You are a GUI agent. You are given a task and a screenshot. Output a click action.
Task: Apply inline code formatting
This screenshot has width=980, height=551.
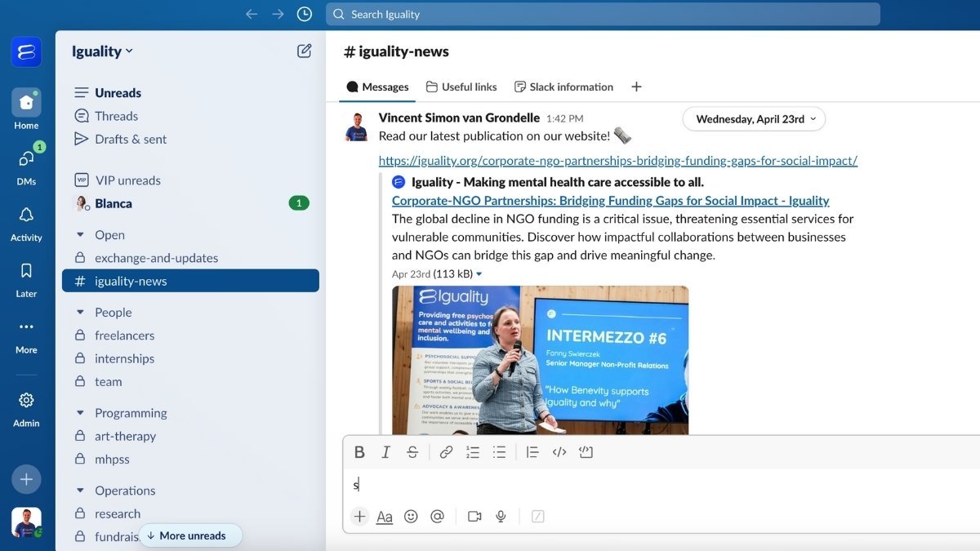click(x=559, y=452)
